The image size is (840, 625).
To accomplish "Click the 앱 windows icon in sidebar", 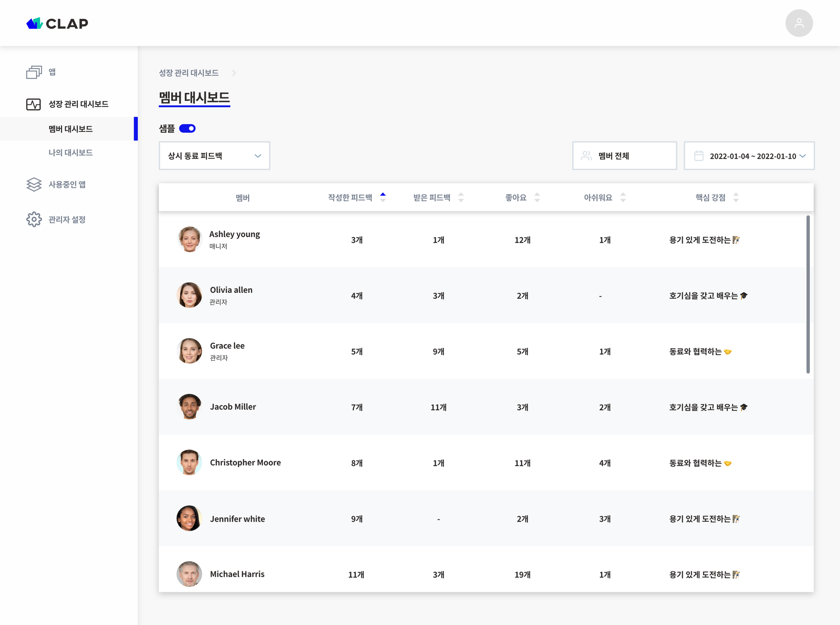I will (x=34, y=72).
